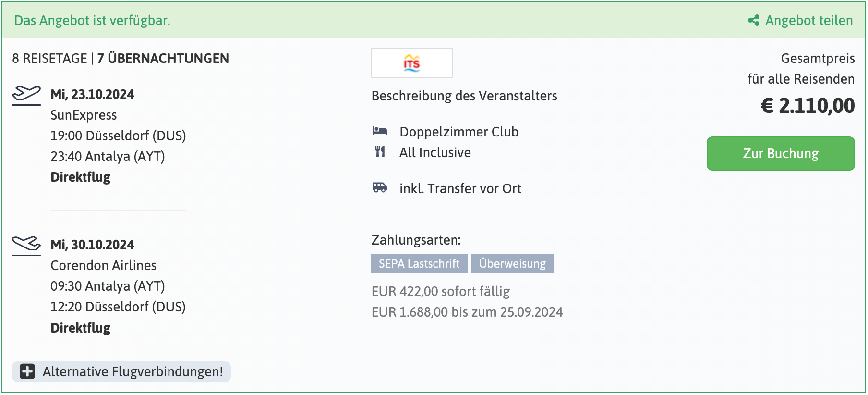This screenshot has width=868, height=395.
Task: Select the returning flight airplane icon
Action: (26, 244)
